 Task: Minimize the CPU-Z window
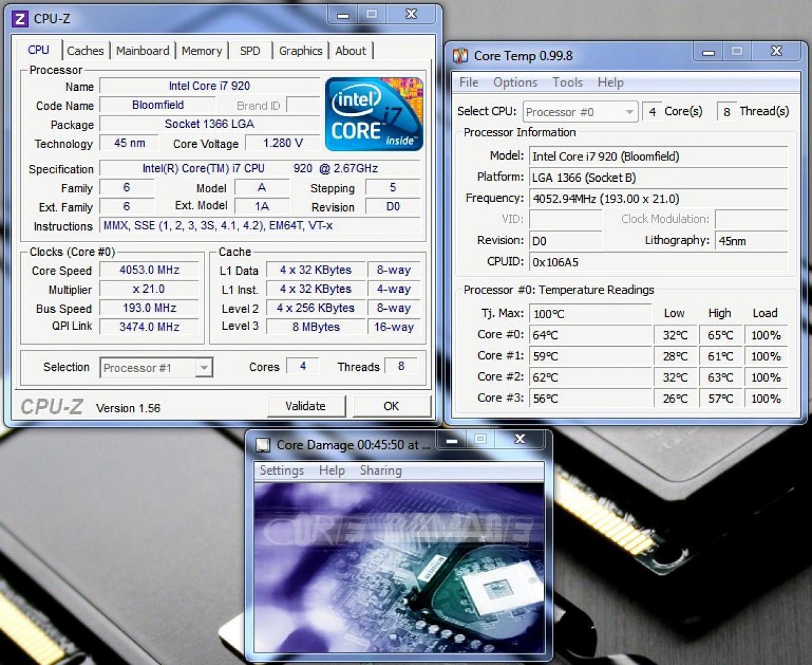[x=343, y=14]
